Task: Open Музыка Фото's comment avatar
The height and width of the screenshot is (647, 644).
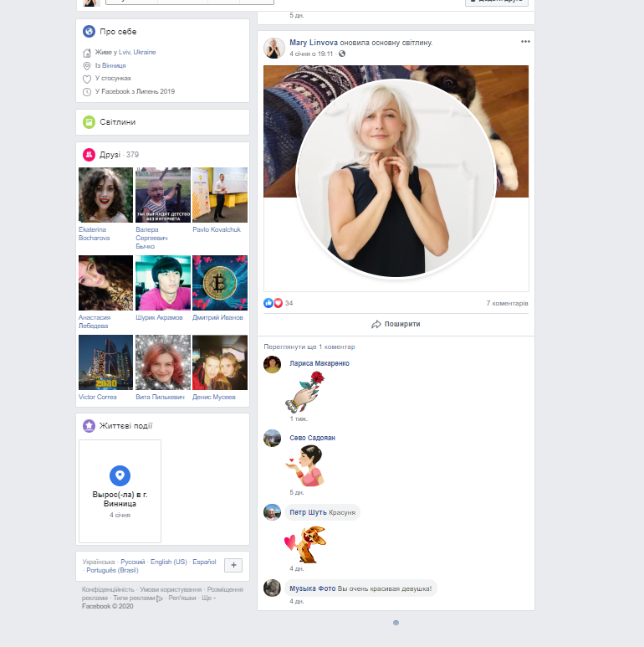Action: coord(272,588)
